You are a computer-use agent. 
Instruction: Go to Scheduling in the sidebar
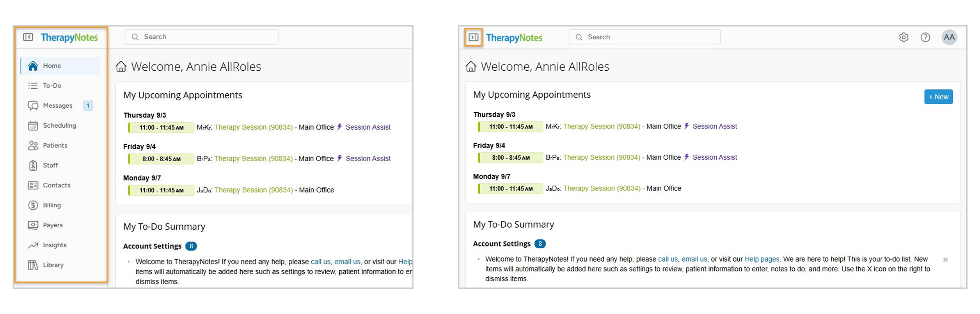[60, 125]
